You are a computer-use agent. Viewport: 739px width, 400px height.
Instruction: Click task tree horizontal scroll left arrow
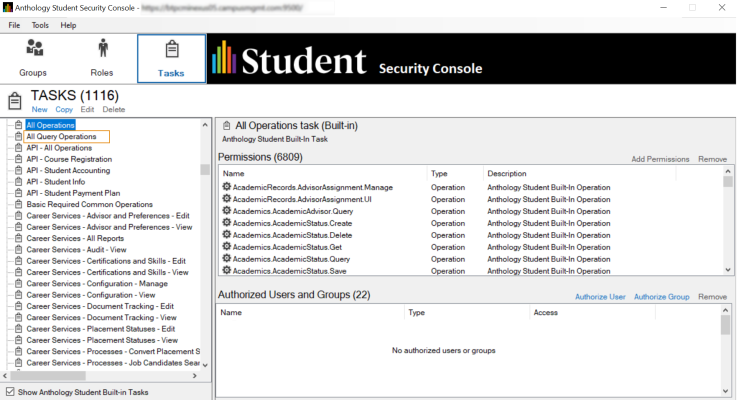(5, 376)
